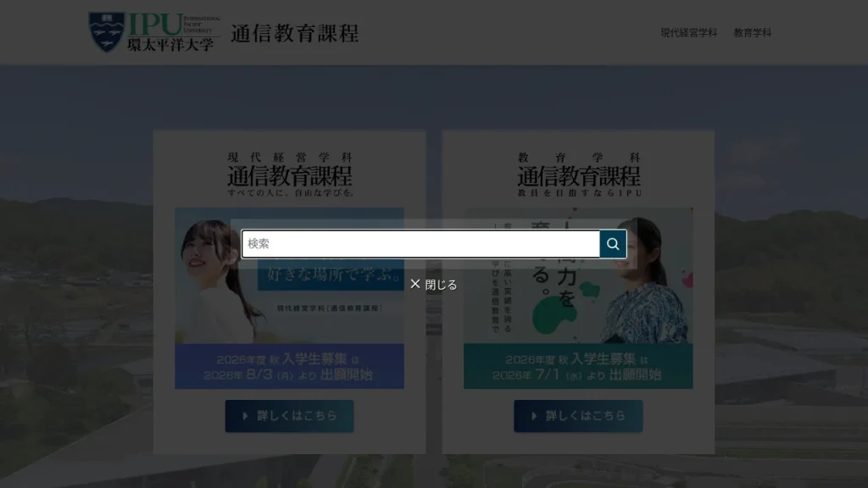The height and width of the screenshot is (488, 868).
Task: Click 詳しくはこちら under 教育学科 card
Action: pyautogui.click(x=578, y=415)
